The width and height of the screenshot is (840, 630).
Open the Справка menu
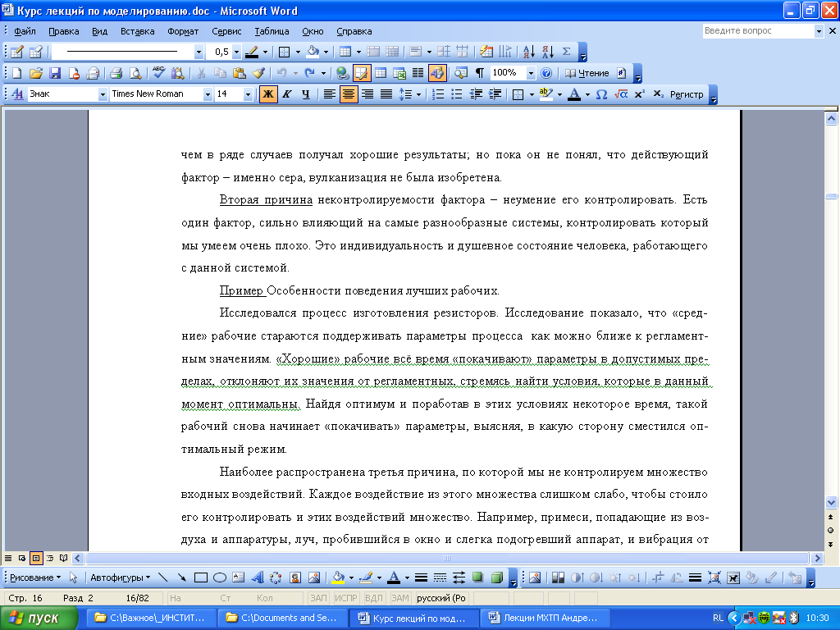click(354, 31)
